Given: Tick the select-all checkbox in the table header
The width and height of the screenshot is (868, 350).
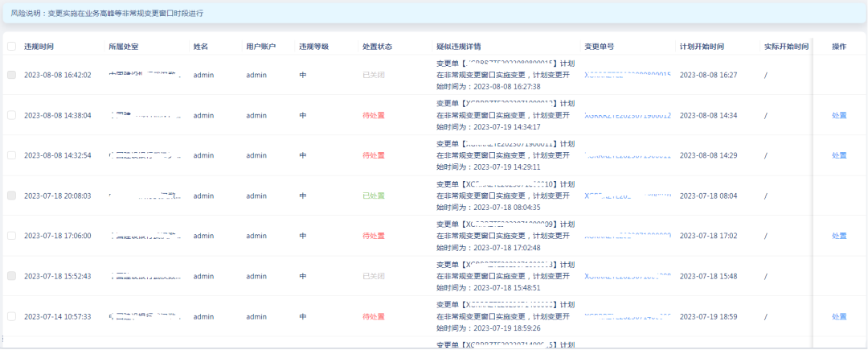Looking at the screenshot, I should click(x=11, y=47).
